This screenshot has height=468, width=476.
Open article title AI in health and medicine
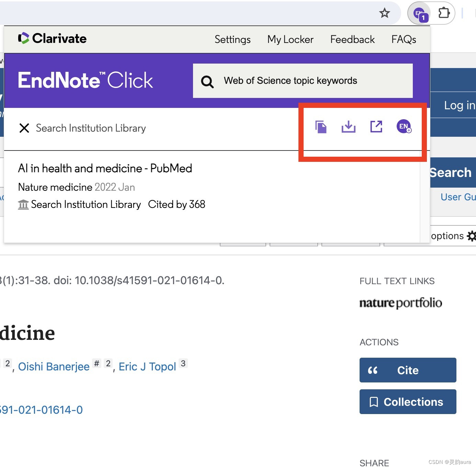(x=105, y=168)
